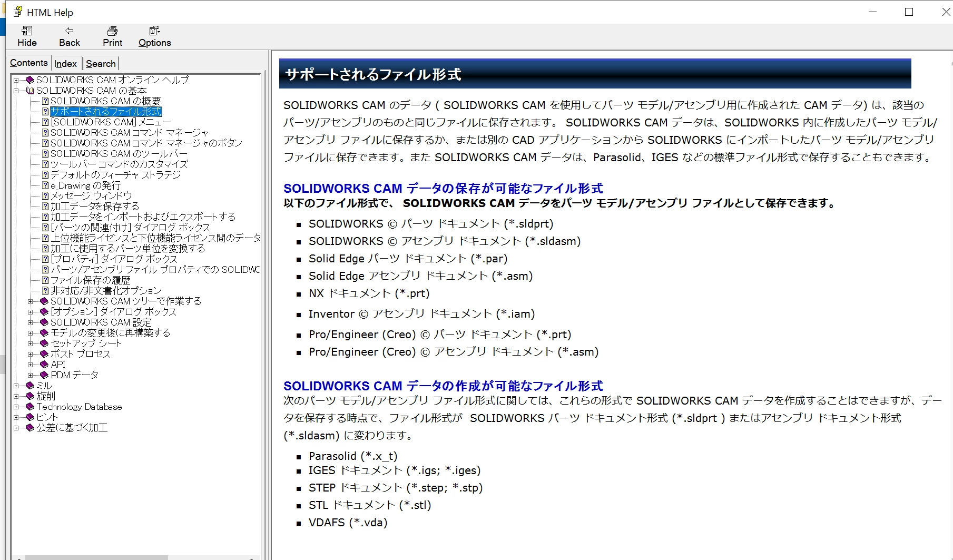953x560 pixels.
Task: Click open book icon of SOLIDWORKS CAM の基本
Action: (x=30, y=91)
